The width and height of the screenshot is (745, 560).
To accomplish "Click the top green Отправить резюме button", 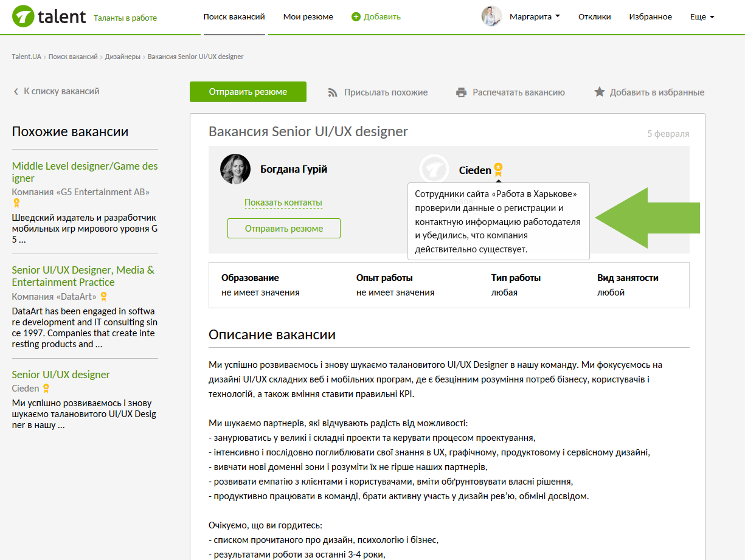I will 248,92.
